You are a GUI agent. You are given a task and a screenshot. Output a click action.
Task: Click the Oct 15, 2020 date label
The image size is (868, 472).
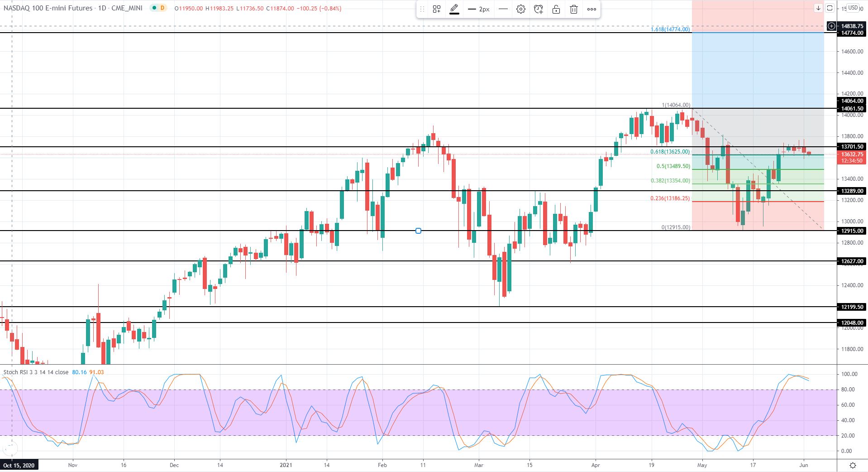click(19, 465)
